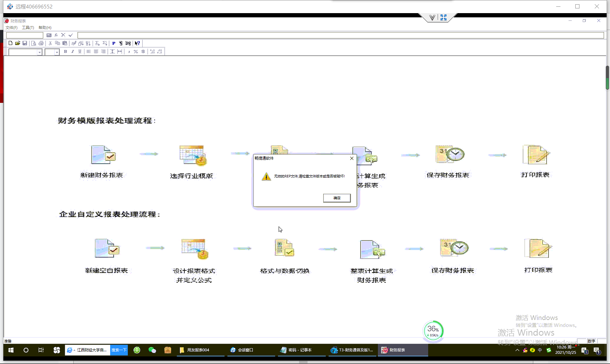Click the keyboard icon beside the formula bar
The width and height of the screenshot is (610, 364).
coord(49,35)
